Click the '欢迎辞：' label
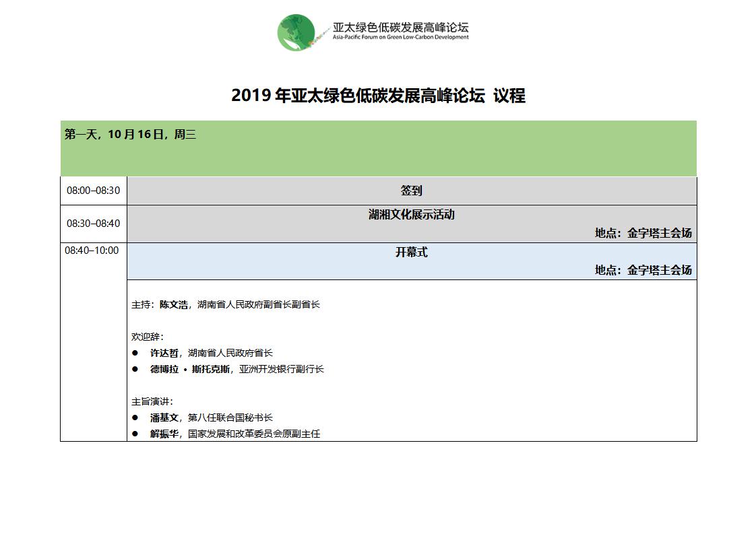Image resolution: width=756 pixels, height=534 pixels. 148,337
